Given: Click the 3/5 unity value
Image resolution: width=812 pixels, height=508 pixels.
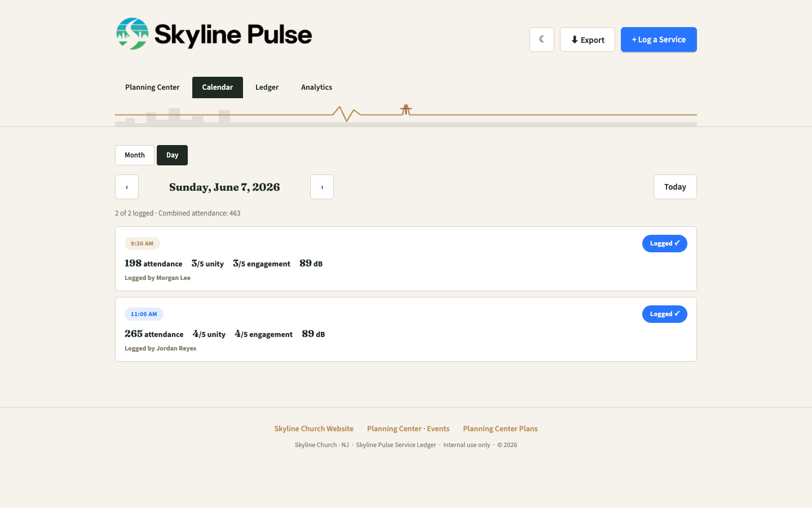Looking at the screenshot, I should coord(208,264).
